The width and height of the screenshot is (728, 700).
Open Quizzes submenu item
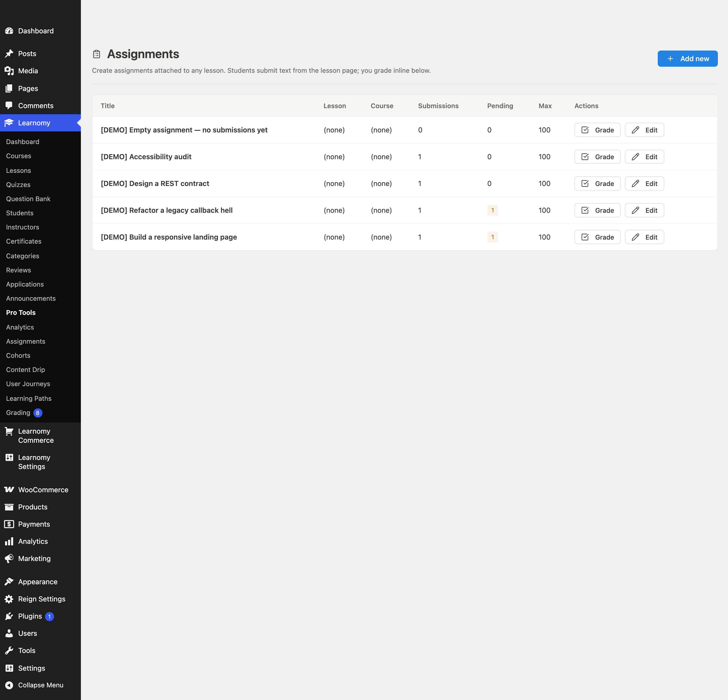[x=18, y=184]
